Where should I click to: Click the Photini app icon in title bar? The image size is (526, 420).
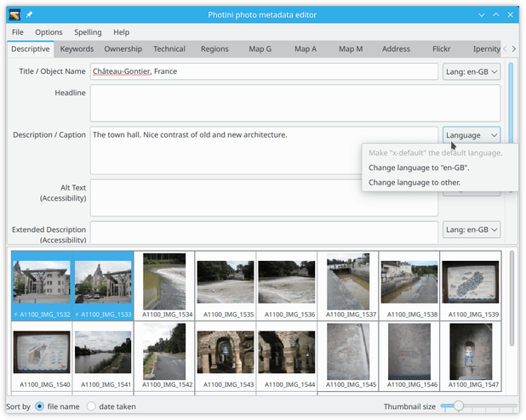pos(14,14)
